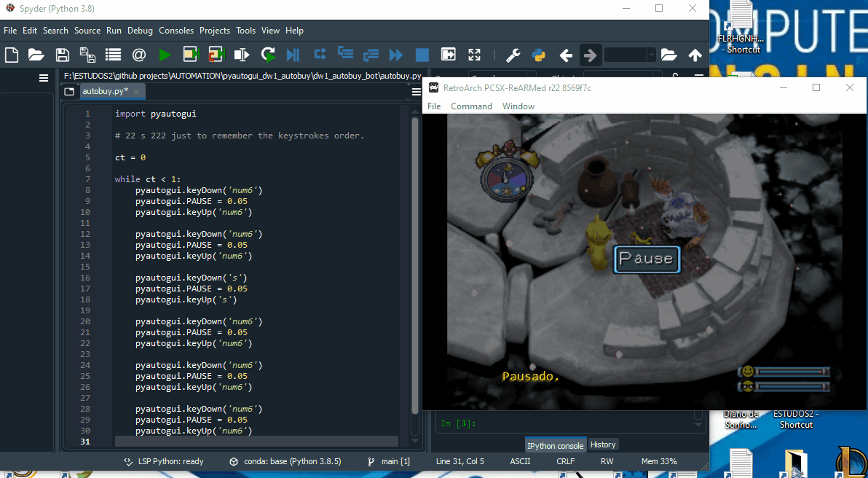
Task: Open the Run menu
Action: tap(114, 31)
